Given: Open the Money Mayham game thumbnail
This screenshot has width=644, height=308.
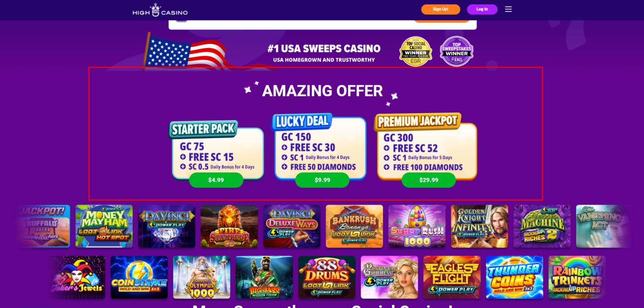Looking at the screenshot, I should click(104, 226).
